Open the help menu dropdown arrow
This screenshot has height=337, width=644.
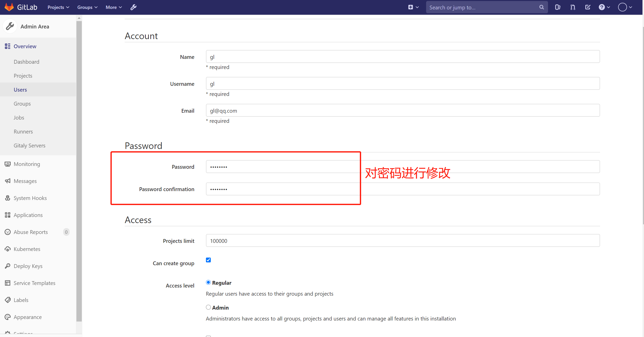tap(608, 7)
